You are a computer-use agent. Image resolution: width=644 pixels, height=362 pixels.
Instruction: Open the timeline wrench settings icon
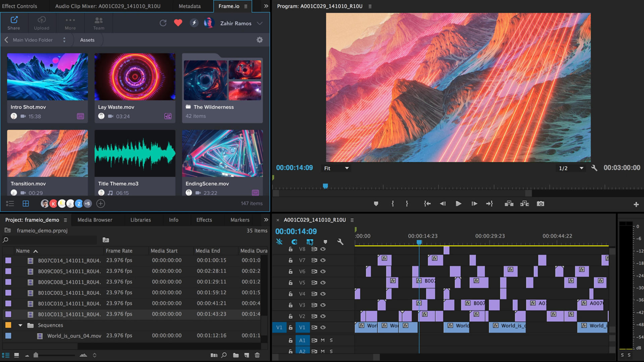tap(340, 242)
